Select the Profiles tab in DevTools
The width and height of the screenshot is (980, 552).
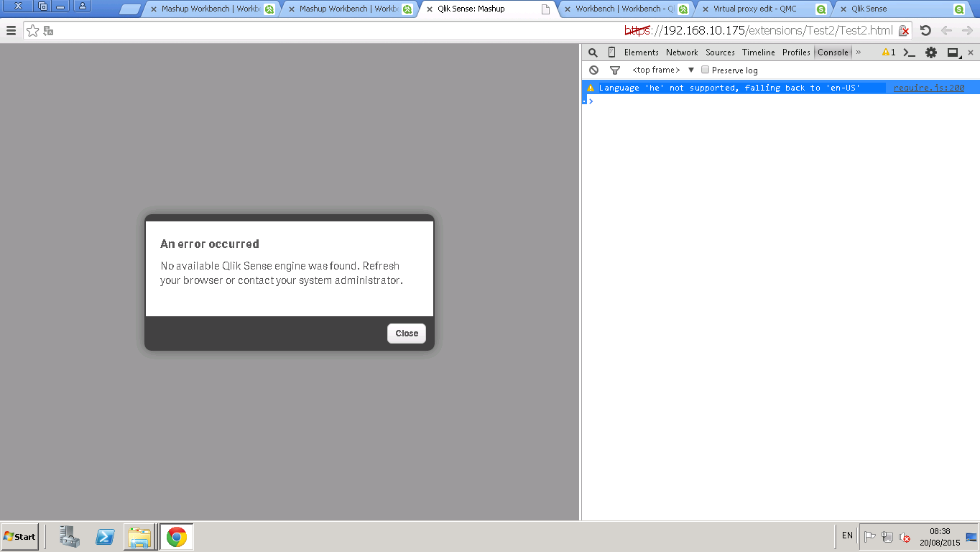[x=796, y=52]
